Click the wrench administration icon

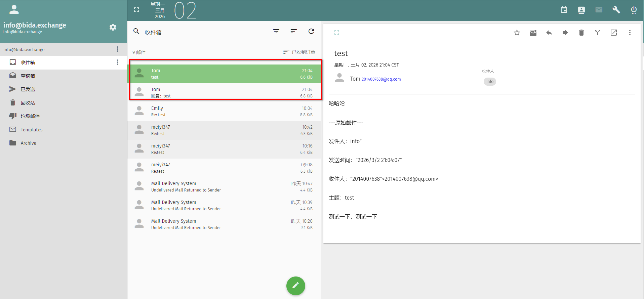[616, 10]
